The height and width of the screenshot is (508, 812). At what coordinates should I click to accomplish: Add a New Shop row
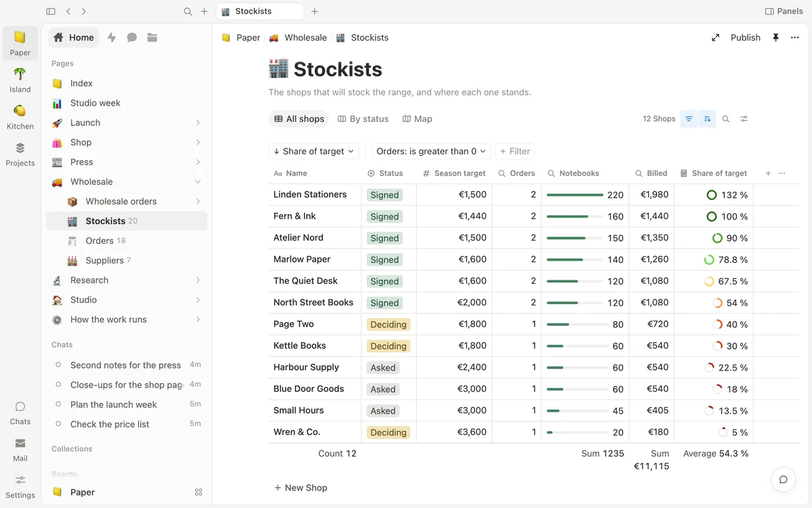[x=300, y=488]
